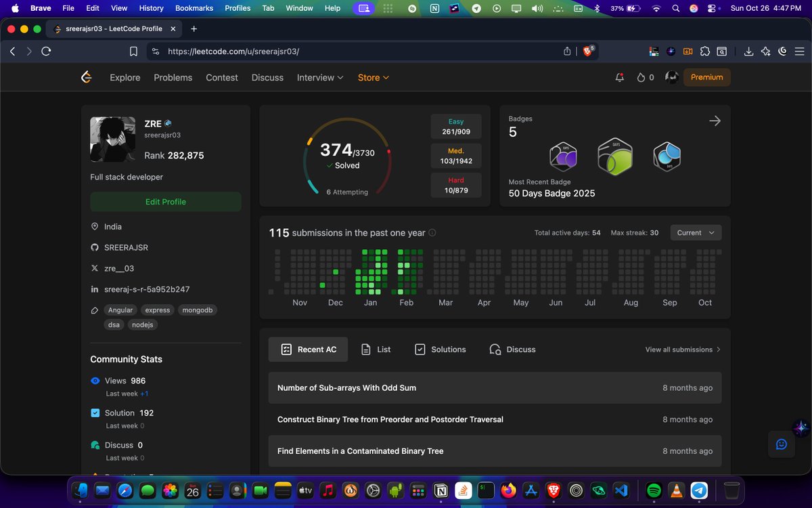Go to the Contest page
The image size is (812, 508).
coord(222,77)
